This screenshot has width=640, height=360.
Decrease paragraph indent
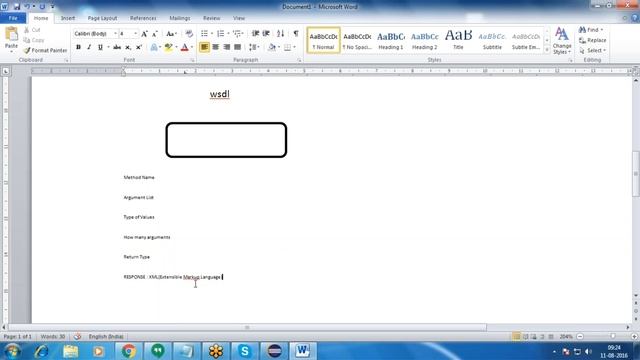coord(255,33)
